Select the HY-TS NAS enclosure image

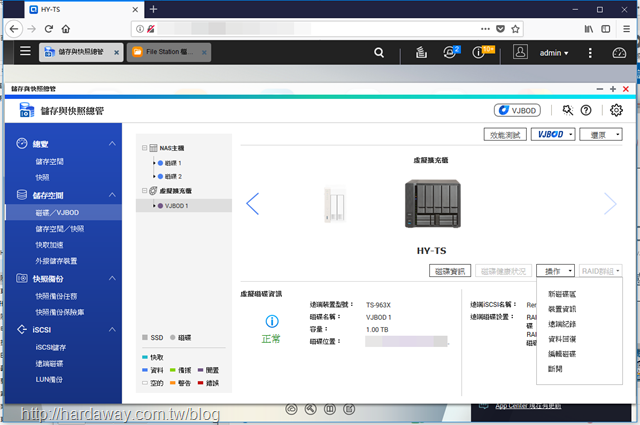pos(433,203)
